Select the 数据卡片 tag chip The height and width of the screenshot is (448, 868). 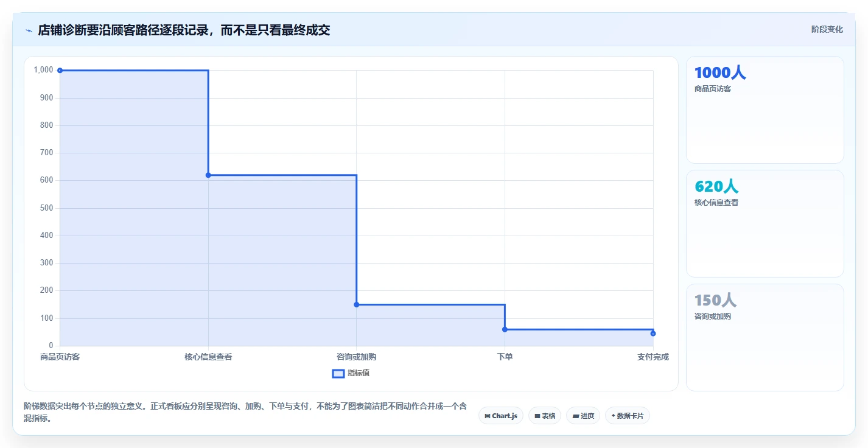pos(628,416)
